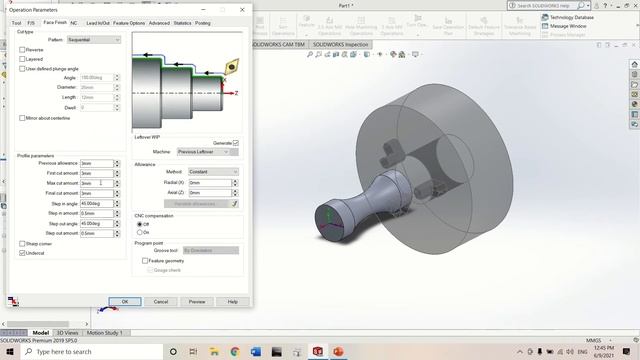Enable the Sharp corner checkbox

click(x=22, y=244)
